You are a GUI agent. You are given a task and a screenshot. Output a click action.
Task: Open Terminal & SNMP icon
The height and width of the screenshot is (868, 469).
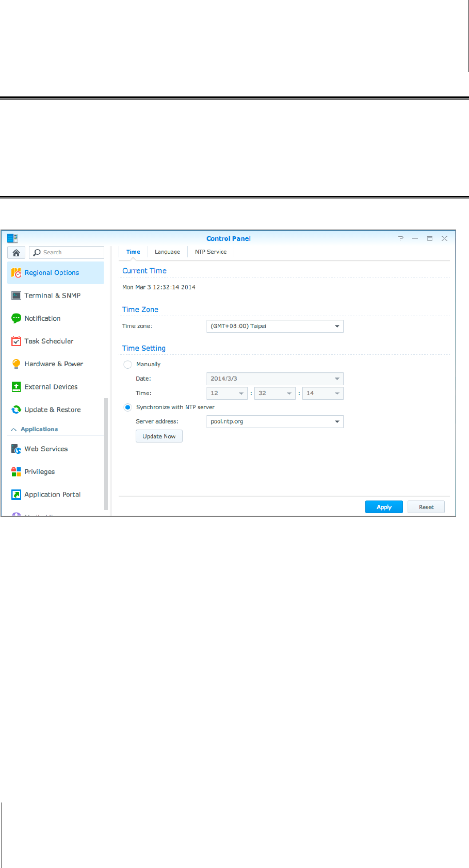[x=16, y=296]
